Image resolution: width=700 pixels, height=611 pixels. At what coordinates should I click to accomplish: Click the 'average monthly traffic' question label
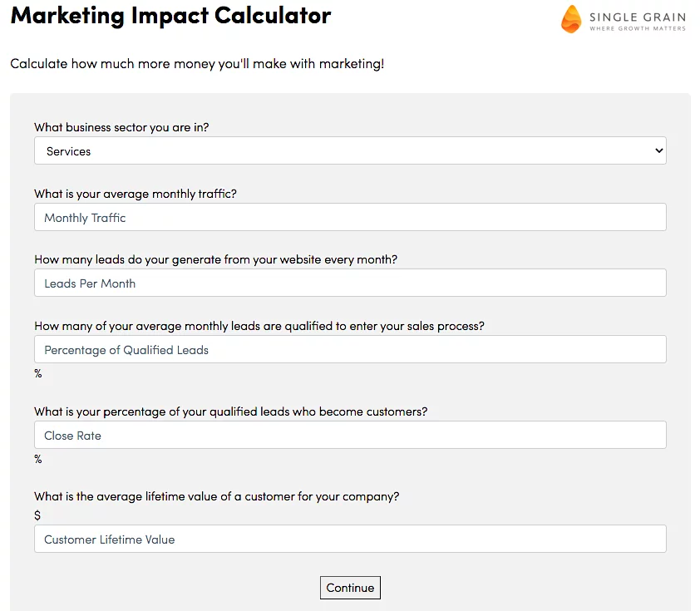tap(136, 194)
